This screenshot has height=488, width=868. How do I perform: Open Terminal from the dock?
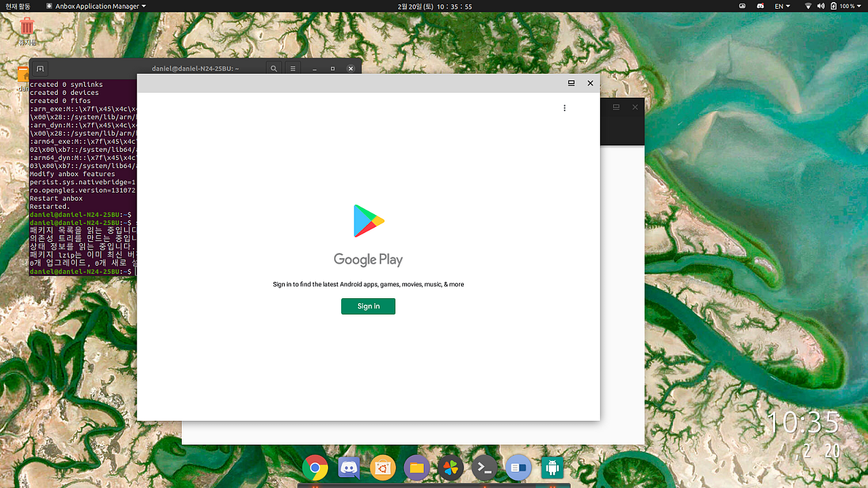[484, 468]
